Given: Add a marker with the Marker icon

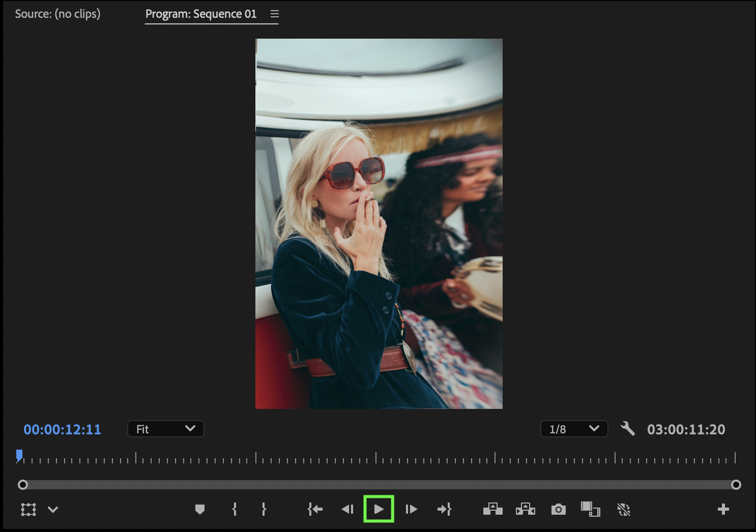Looking at the screenshot, I should pos(200,509).
